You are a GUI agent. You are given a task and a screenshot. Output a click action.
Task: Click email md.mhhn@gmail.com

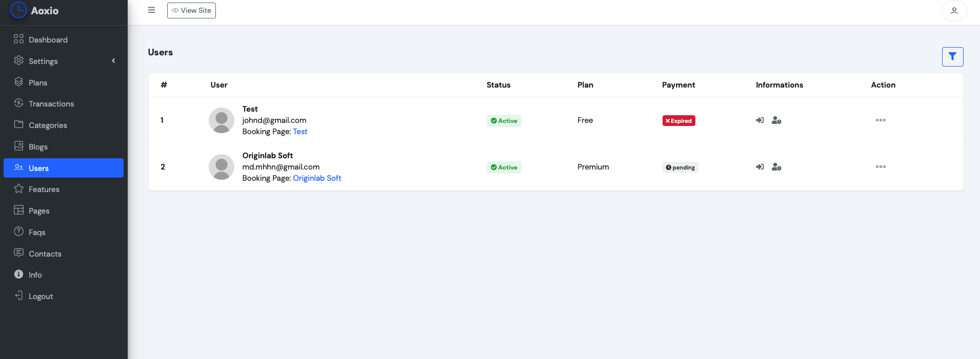pos(281,167)
